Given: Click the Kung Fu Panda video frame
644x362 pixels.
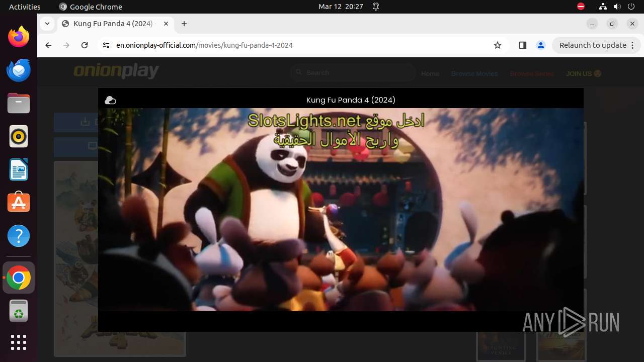Looking at the screenshot, I should tap(341, 210).
